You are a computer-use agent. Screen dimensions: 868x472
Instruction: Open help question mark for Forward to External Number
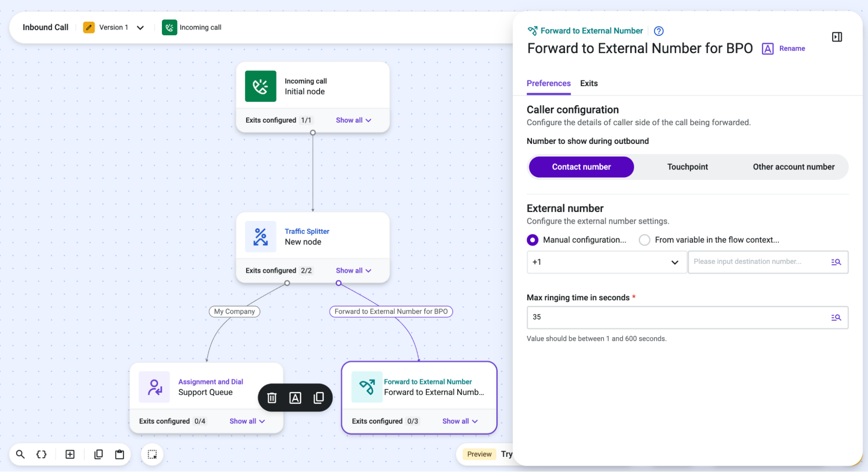[658, 31]
